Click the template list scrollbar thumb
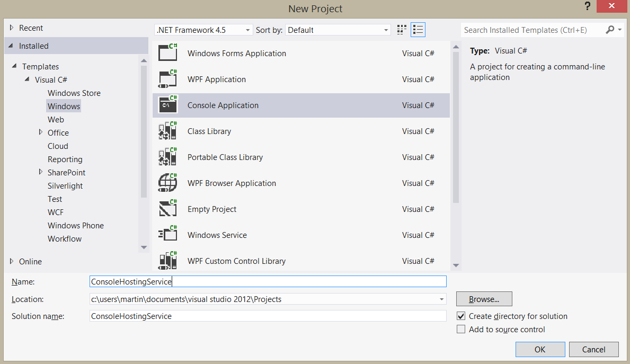Image resolution: width=630 pixels, height=364 pixels. 456,127
